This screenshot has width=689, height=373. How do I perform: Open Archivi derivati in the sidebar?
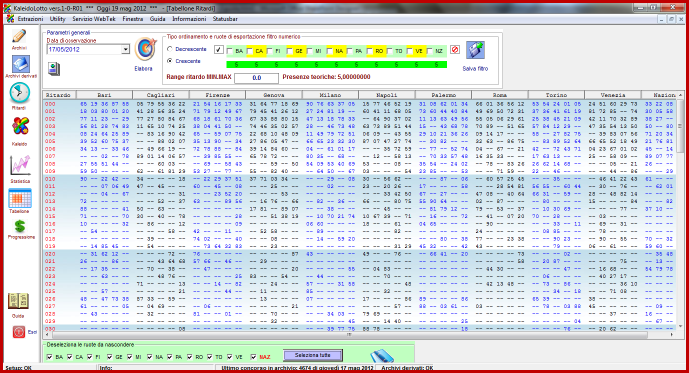tap(21, 64)
